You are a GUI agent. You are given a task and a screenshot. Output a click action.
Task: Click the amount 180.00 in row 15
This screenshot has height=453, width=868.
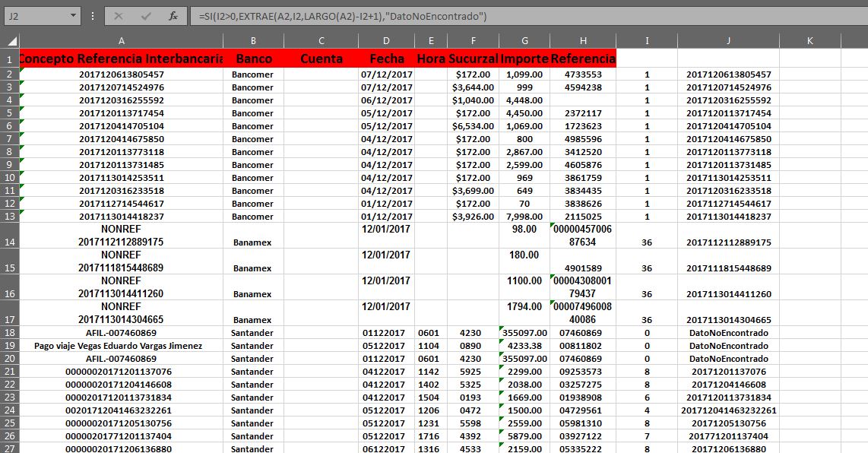tap(524, 261)
